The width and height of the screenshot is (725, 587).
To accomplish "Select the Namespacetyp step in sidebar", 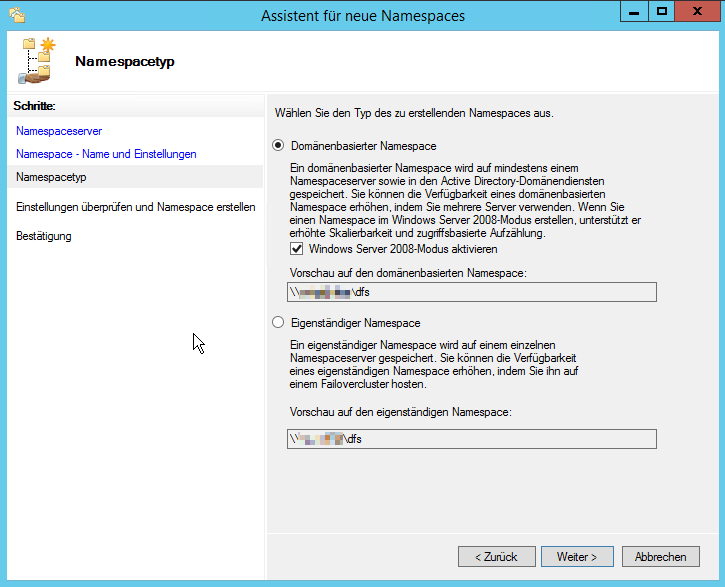I will [x=51, y=177].
